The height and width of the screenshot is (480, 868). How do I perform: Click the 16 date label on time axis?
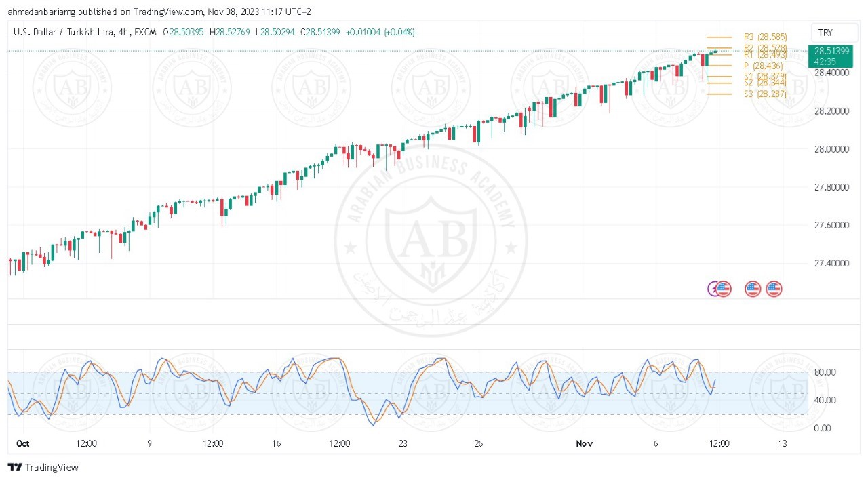coord(276,443)
